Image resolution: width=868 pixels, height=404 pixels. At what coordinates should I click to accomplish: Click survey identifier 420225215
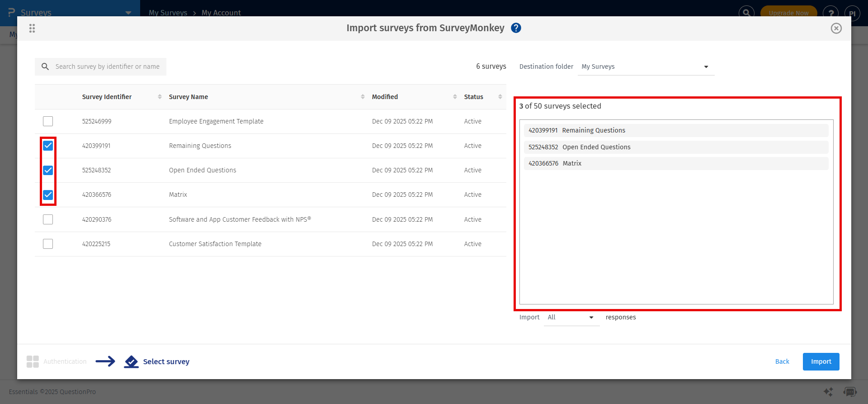point(96,244)
